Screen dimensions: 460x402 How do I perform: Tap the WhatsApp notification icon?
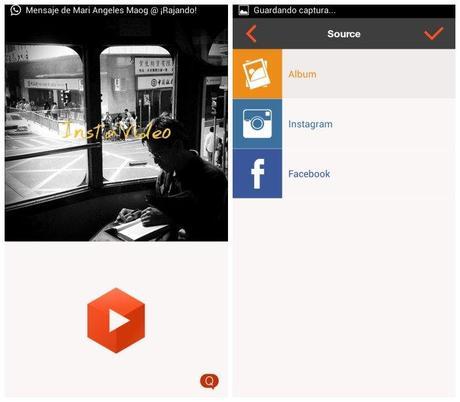[15, 10]
